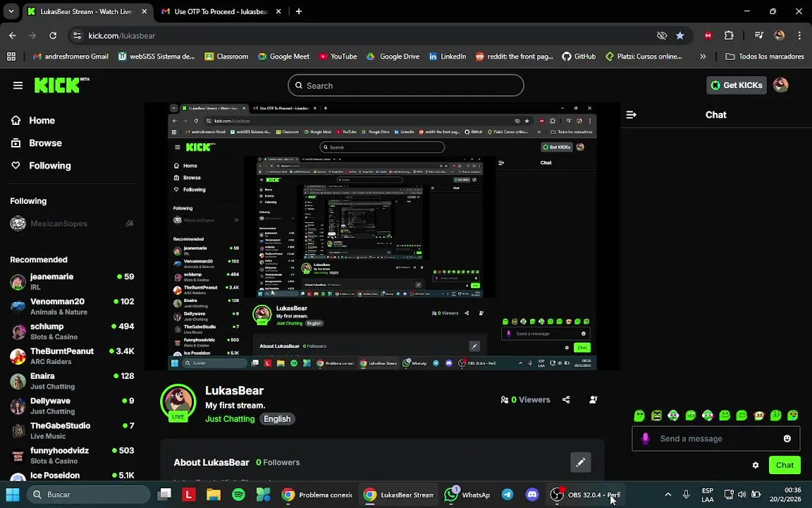The width and height of the screenshot is (812, 508).
Task: Collapse the chat panel with arrow icon
Action: pos(631,115)
